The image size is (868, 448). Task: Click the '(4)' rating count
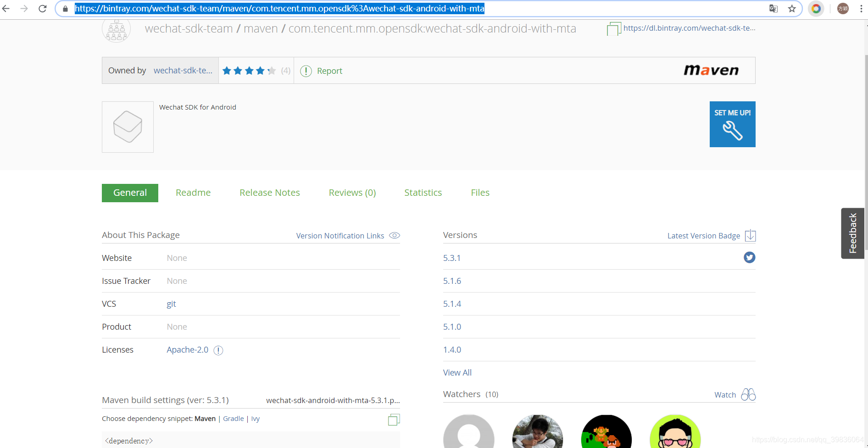pyautogui.click(x=286, y=71)
